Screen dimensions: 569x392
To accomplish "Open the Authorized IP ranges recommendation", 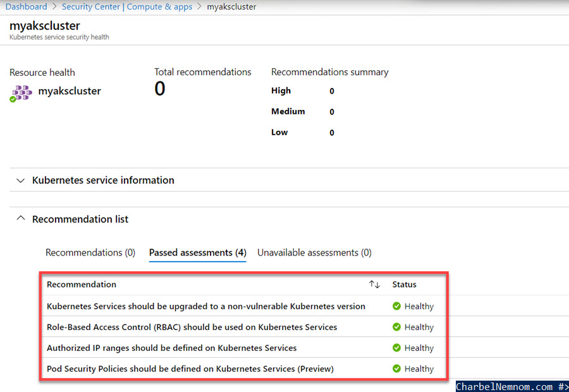I will click(171, 348).
